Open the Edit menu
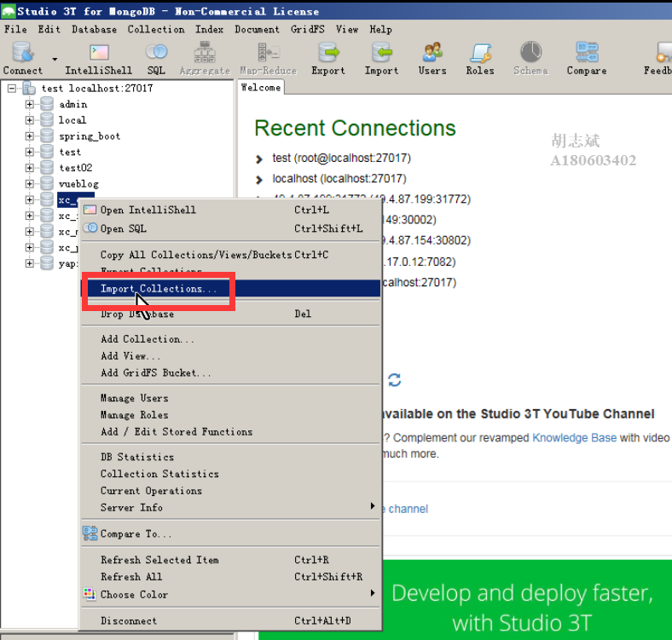 (x=49, y=29)
